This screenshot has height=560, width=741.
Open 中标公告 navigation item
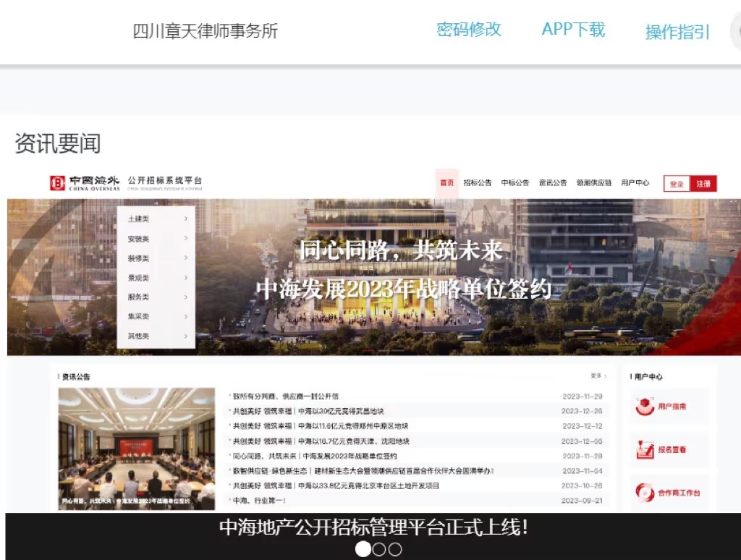pyautogui.click(x=515, y=183)
